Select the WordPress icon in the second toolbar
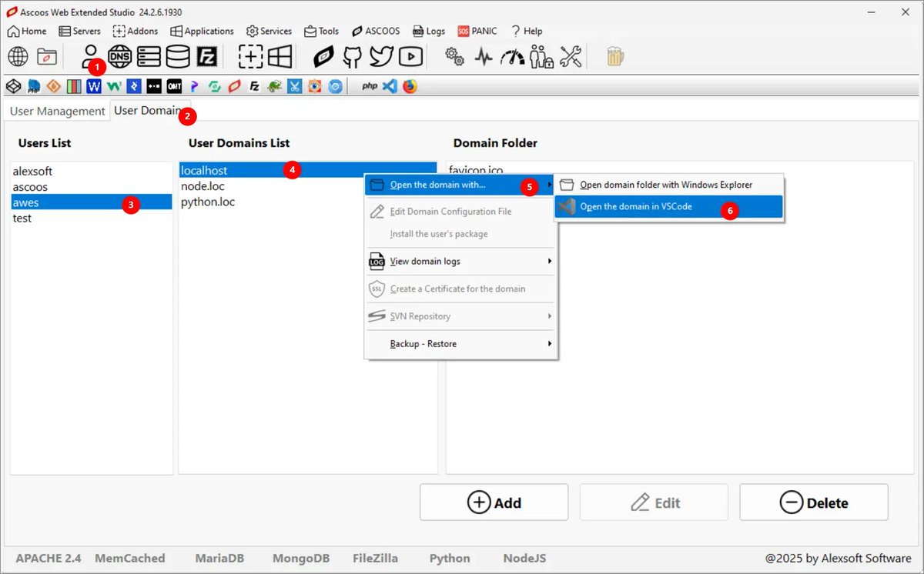 click(94, 85)
